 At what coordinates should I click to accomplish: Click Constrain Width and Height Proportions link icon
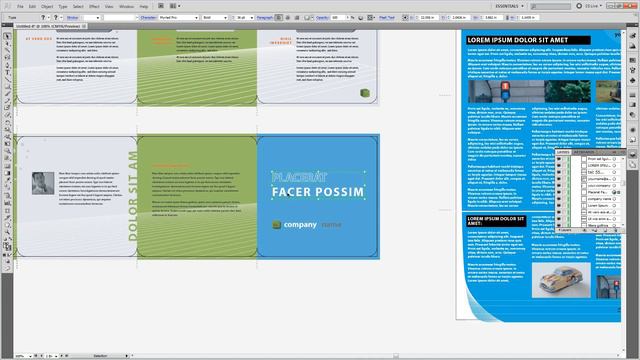(x=507, y=18)
